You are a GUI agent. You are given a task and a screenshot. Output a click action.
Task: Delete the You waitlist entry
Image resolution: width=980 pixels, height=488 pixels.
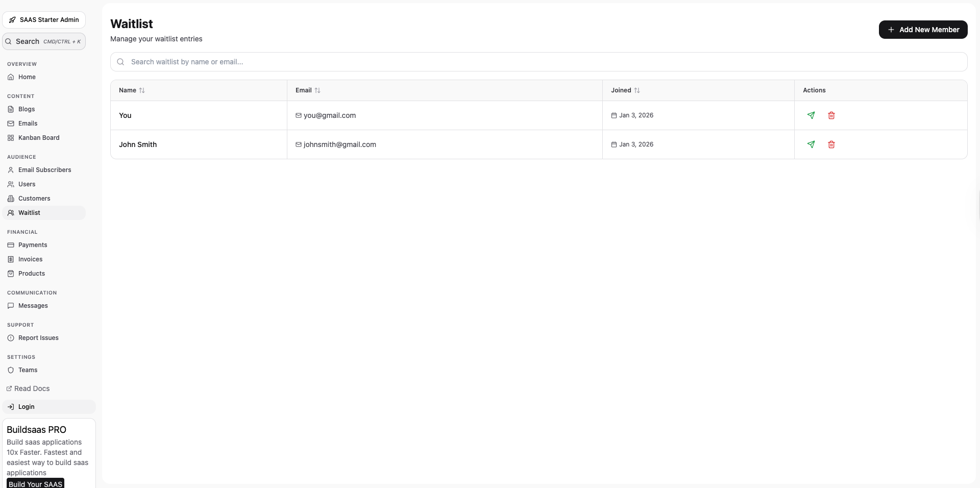(831, 115)
